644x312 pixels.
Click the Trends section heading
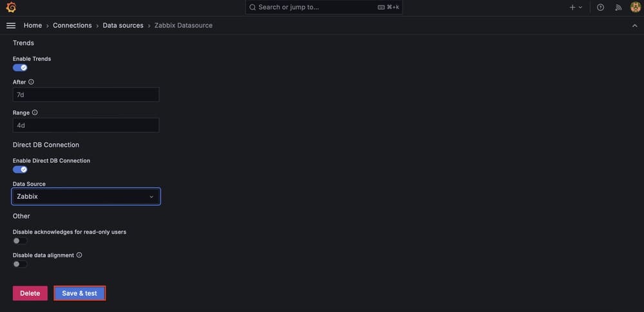23,42
